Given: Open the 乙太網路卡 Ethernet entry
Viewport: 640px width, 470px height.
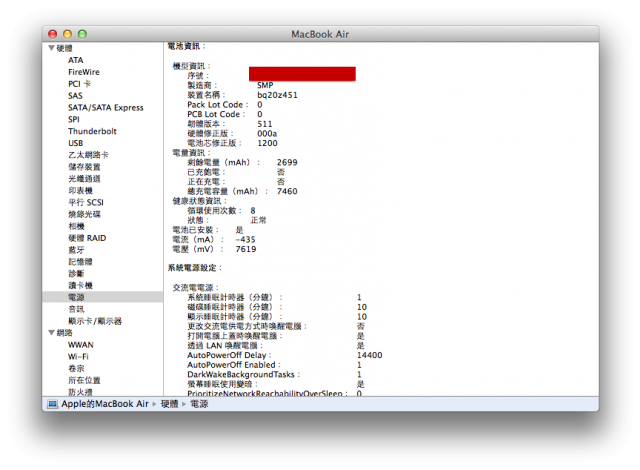Looking at the screenshot, I should pos(88,155).
